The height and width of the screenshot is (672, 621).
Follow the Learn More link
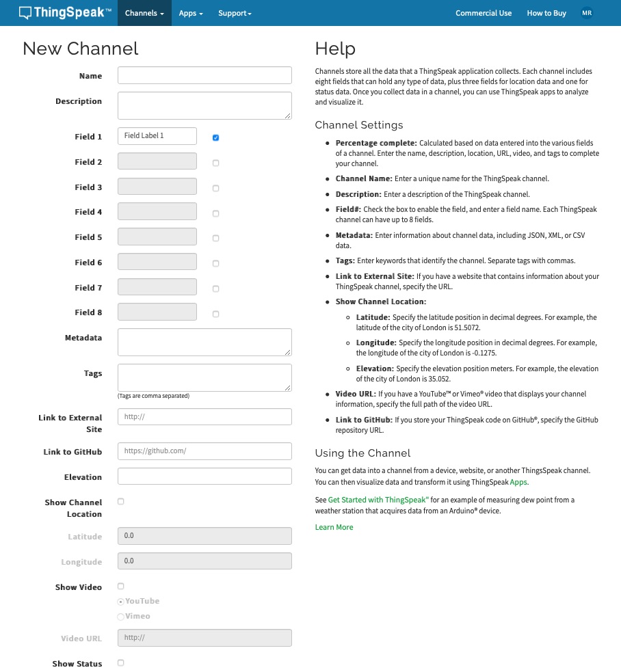click(x=334, y=527)
